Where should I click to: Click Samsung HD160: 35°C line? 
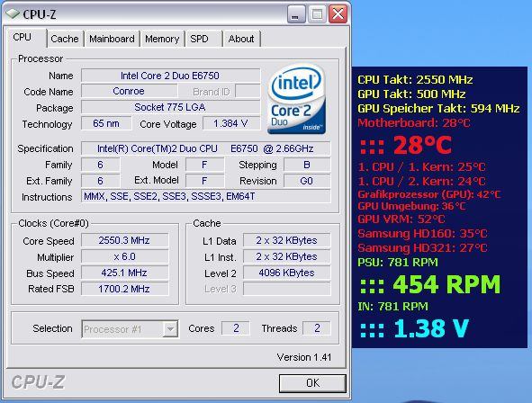coord(422,234)
